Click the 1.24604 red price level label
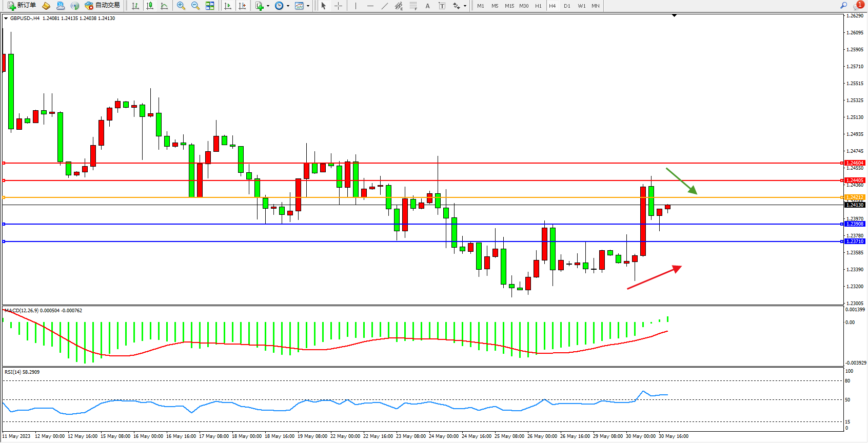This screenshot has width=868, height=443. tap(855, 163)
